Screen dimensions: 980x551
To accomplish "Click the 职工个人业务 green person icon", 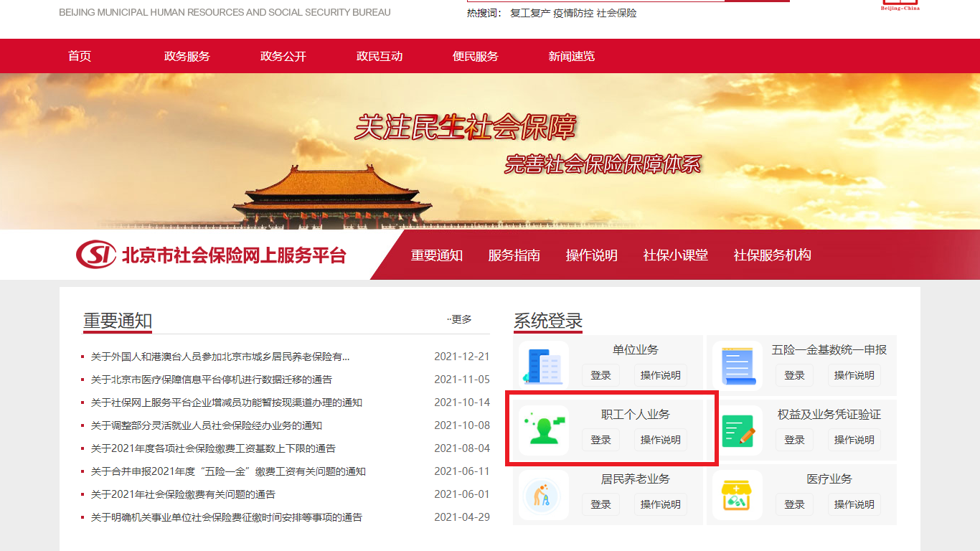I will [544, 430].
